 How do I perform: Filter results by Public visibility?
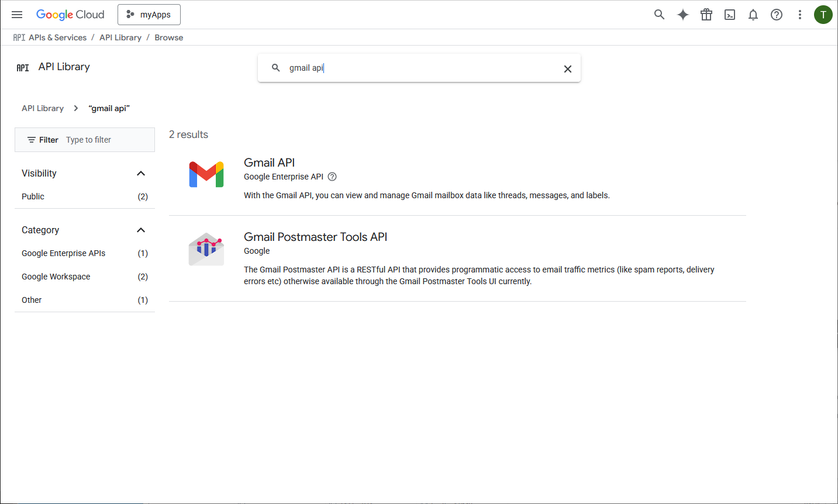[33, 196]
